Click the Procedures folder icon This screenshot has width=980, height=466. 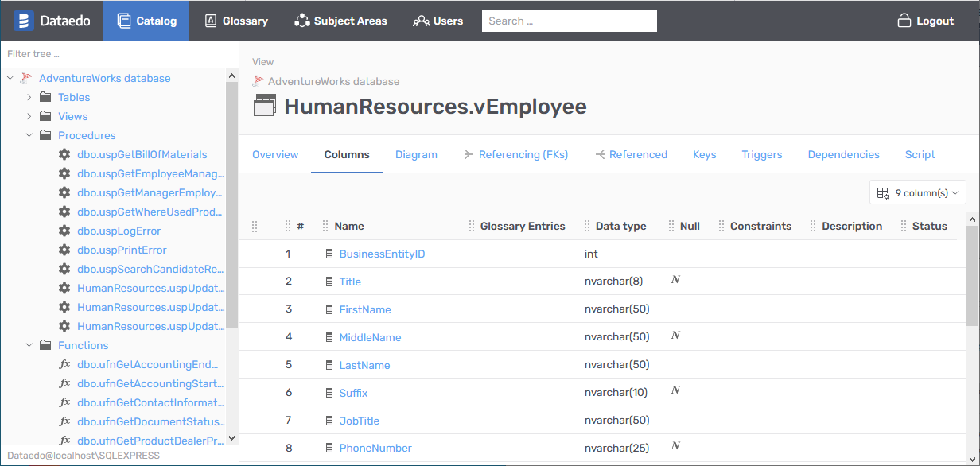[45, 135]
